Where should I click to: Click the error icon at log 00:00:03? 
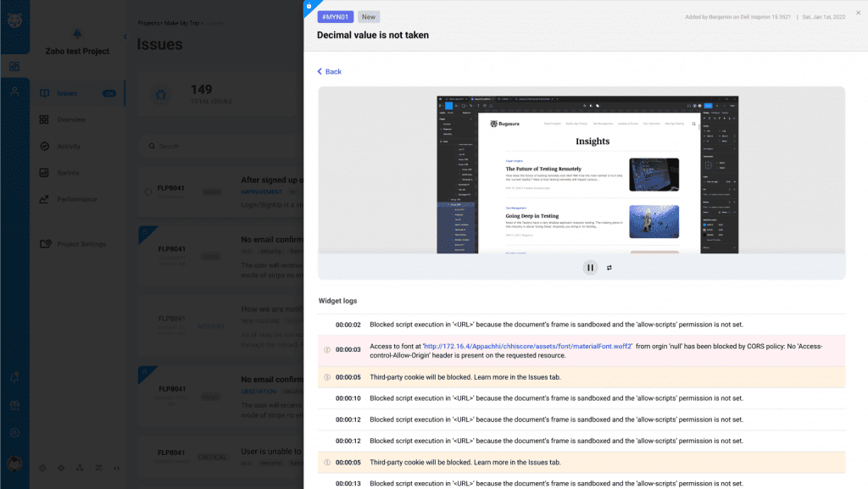pos(327,350)
